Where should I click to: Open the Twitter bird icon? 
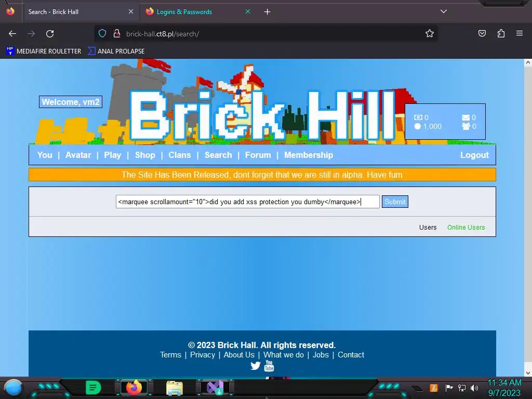256,366
